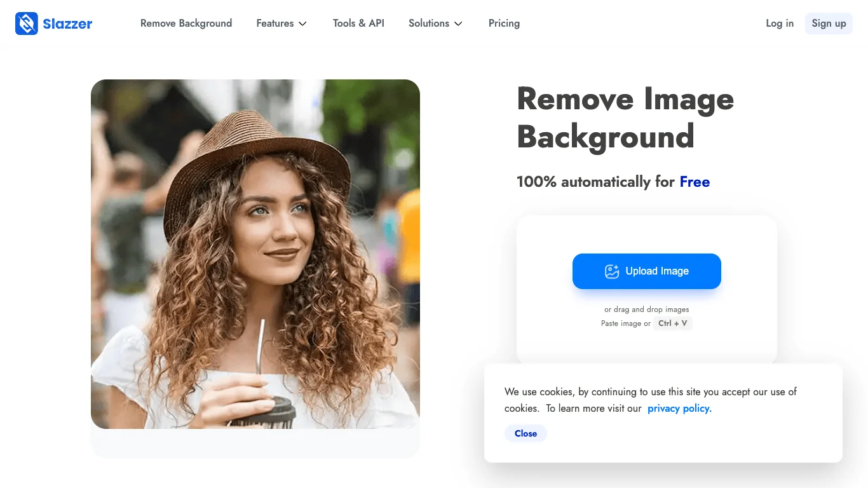The image size is (868, 488).
Task: Click the Upload Image button
Action: click(x=647, y=271)
